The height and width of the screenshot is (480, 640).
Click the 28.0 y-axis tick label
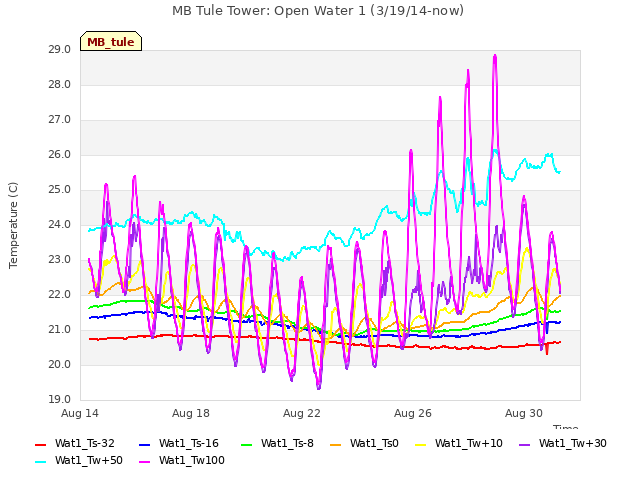point(60,85)
